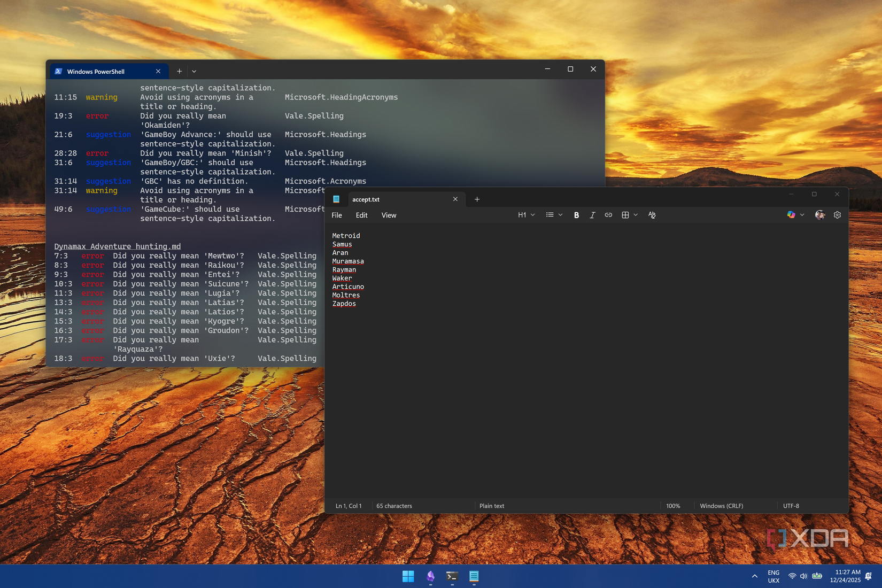
Task: Add a new tab in PowerShell
Action: click(x=180, y=71)
